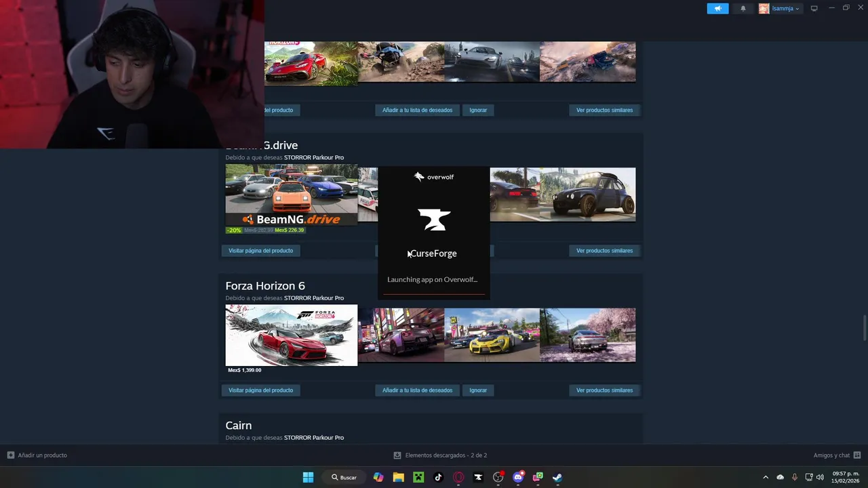Viewport: 868px width, 488px height.
Task: Expand hidden system tray icons
Action: (x=766, y=477)
